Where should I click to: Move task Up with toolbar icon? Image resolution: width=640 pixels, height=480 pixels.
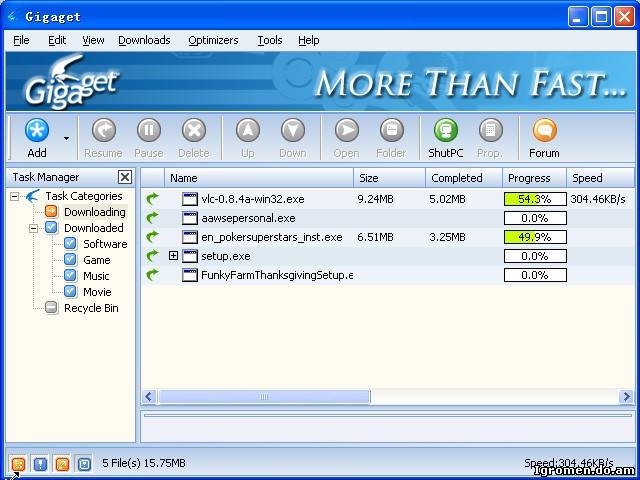tap(248, 131)
